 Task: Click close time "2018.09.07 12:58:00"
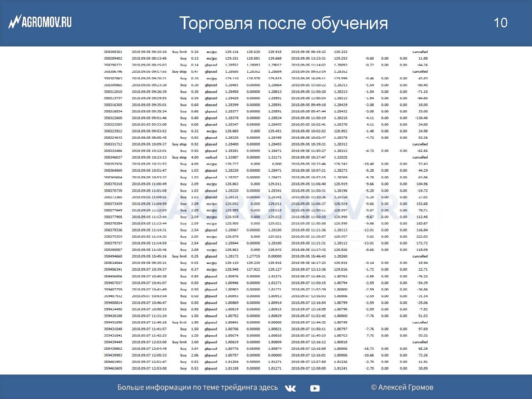(x=308, y=368)
